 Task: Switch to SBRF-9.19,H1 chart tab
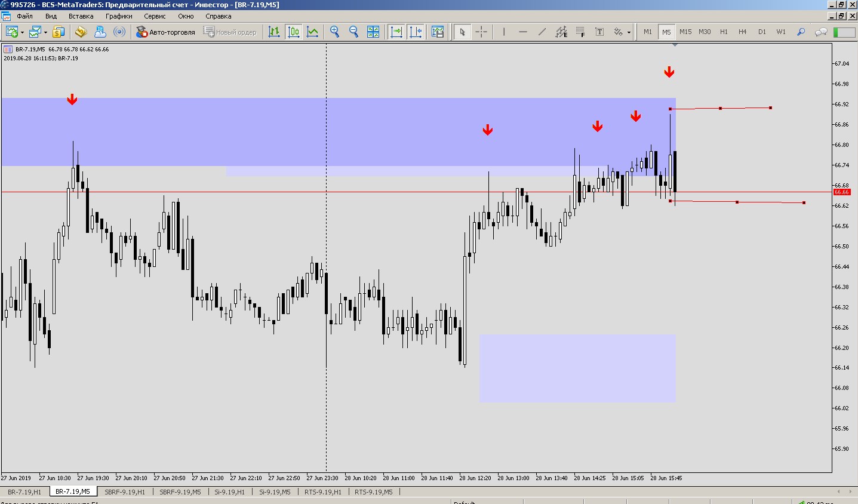pos(125,492)
